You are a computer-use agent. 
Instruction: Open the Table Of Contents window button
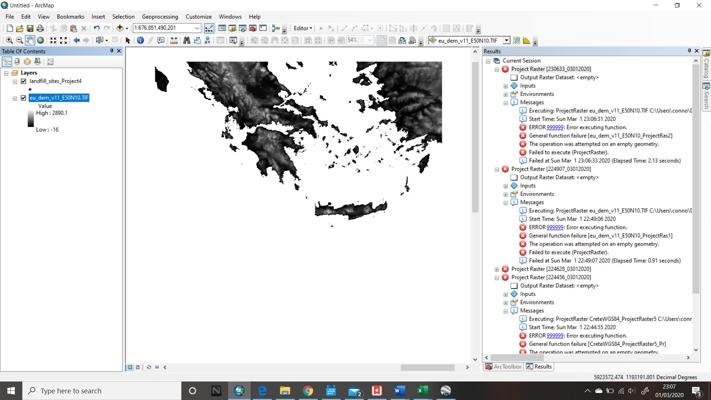point(222,28)
